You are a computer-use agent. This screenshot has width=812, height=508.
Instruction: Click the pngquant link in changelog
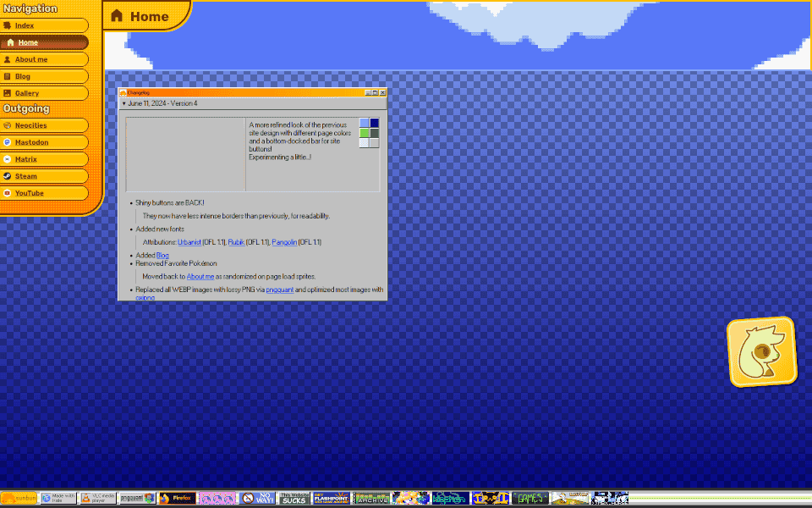tap(279, 290)
